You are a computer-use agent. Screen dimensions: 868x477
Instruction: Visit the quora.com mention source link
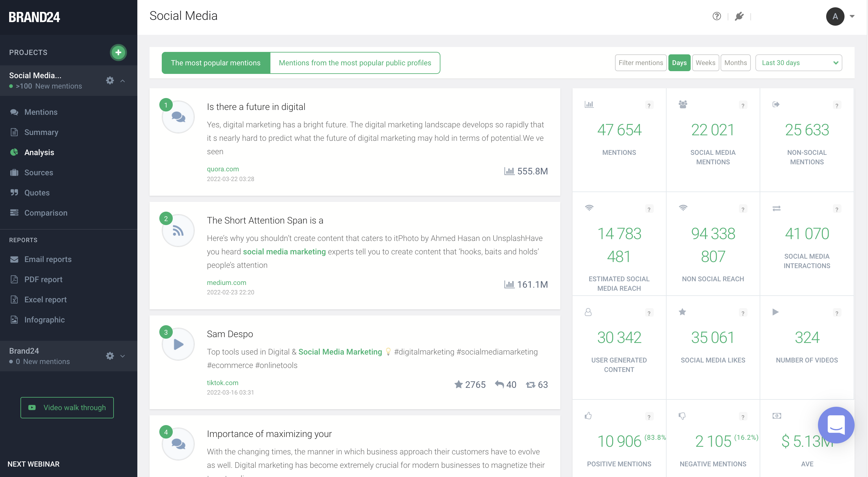coord(223,169)
